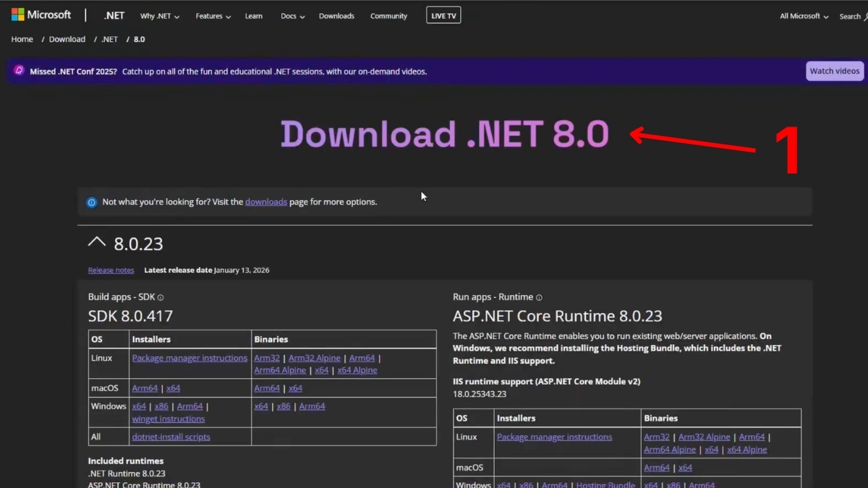This screenshot has width=868, height=488.
Task: Click the purple .NET Conf banner icon
Action: tap(19, 71)
